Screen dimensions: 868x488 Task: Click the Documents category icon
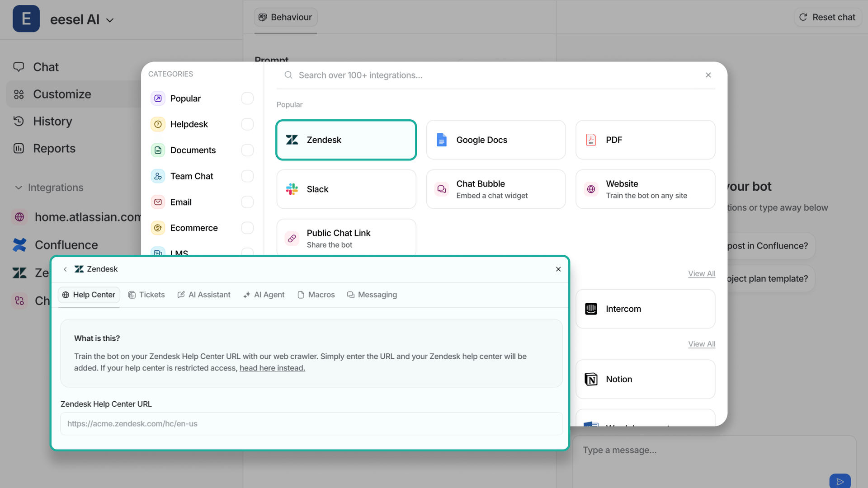[158, 150]
